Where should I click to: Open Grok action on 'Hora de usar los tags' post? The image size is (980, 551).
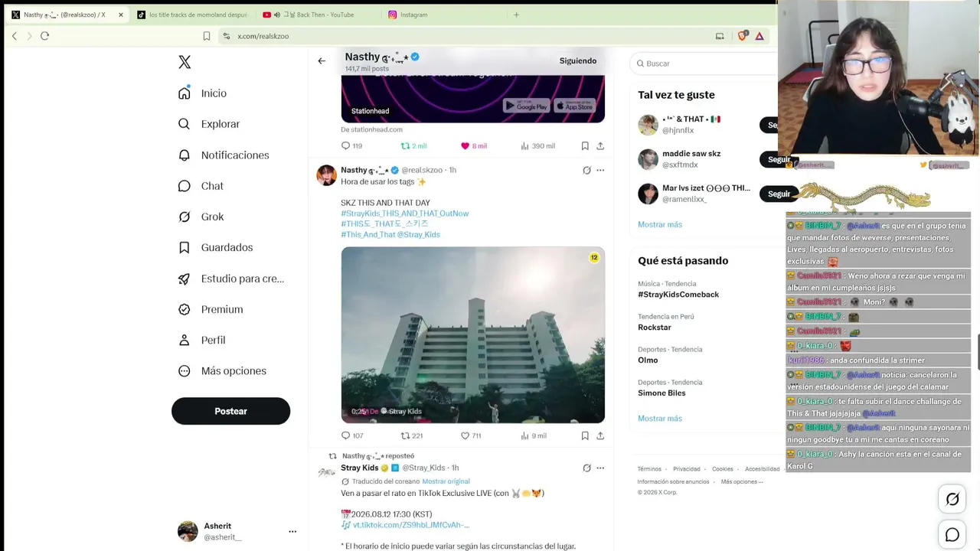click(x=586, y=170)
